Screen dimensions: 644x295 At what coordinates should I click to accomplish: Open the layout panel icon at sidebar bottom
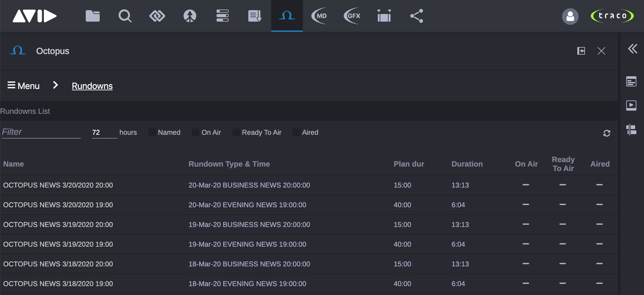click(632, 130)
